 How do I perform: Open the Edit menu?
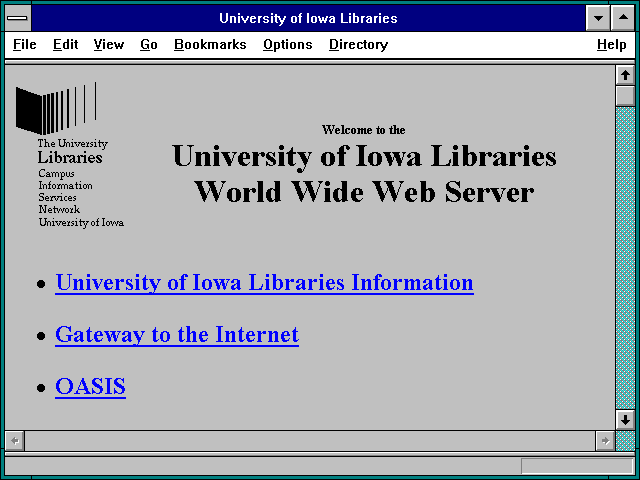pos(65,44)
